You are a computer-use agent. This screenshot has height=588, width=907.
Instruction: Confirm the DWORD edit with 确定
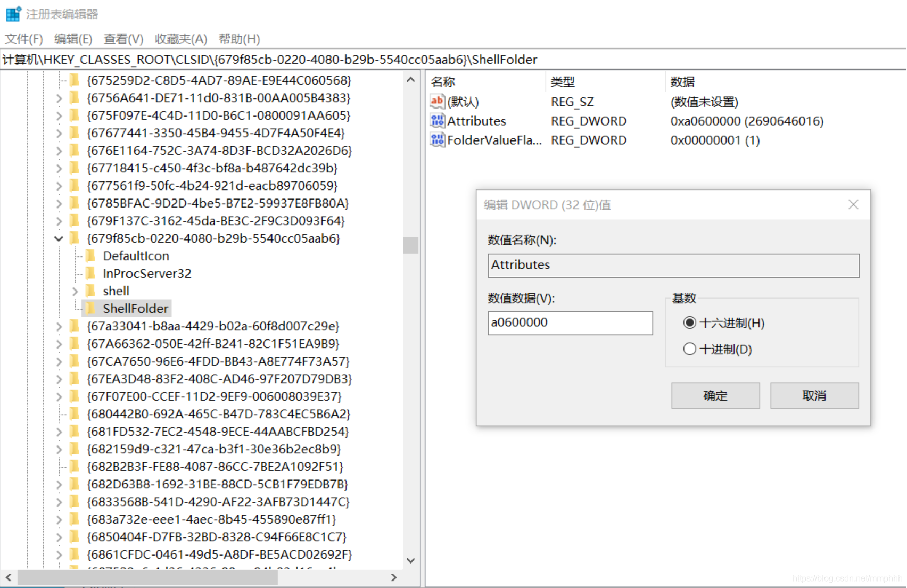pos(715,395)
